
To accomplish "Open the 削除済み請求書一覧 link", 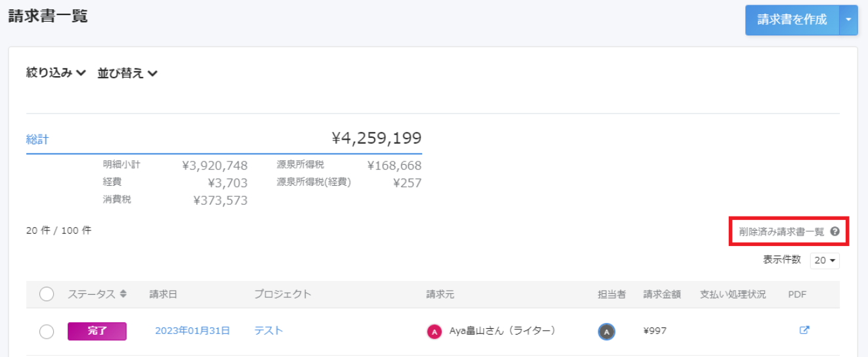I will 781,232.
